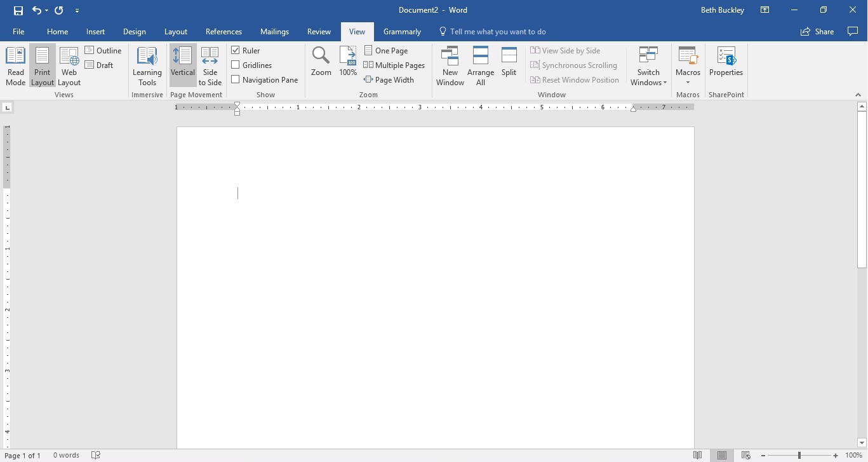Click the vertical scrollbar thumb

pyautogui.click(x=862, y=190)
